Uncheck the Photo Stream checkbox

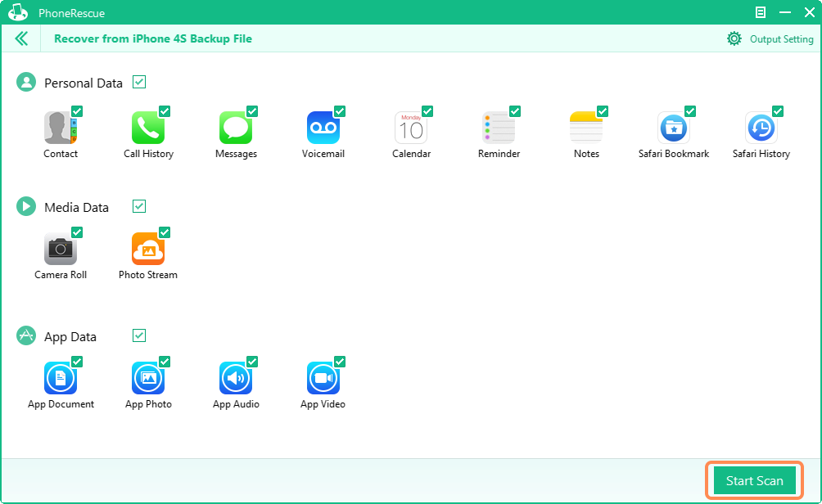tap(165, 232)
